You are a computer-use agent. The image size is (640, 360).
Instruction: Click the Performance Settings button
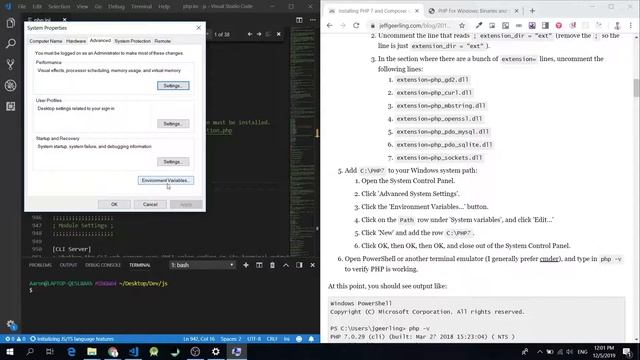tap(173, 86)
